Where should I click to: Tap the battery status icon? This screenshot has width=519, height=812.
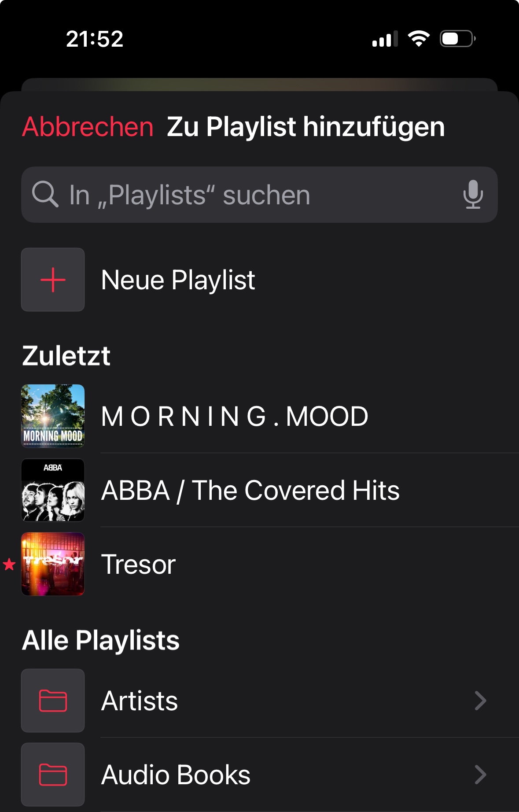click(457, 39)
